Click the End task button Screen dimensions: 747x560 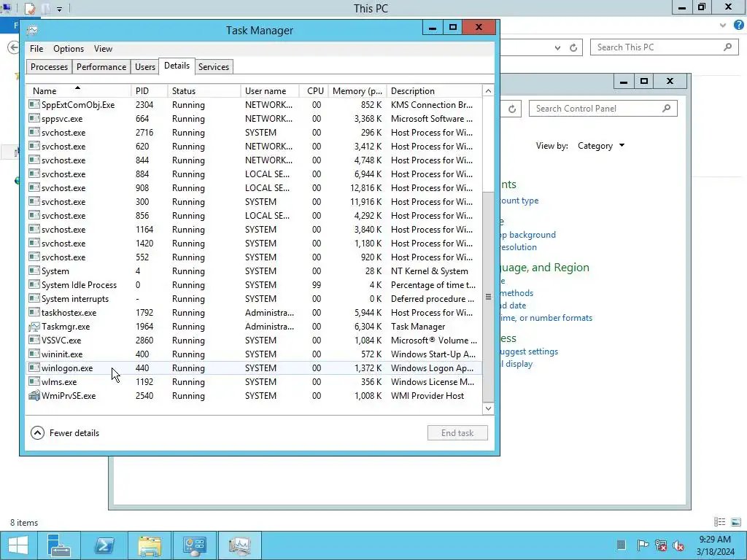click(457, 433)
